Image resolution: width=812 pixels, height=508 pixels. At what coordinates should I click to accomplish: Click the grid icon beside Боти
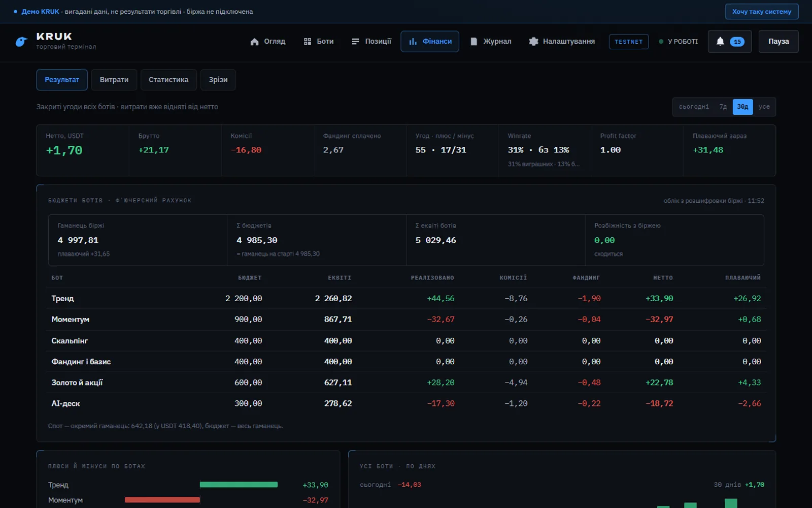308,42
